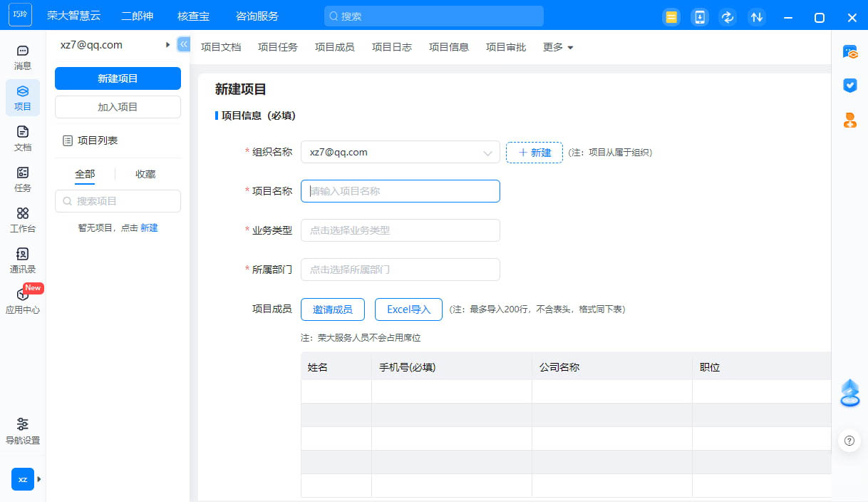Click the yellow notes icon in title bar
This screenshot has width=868, height=502.
pos(671,17)
